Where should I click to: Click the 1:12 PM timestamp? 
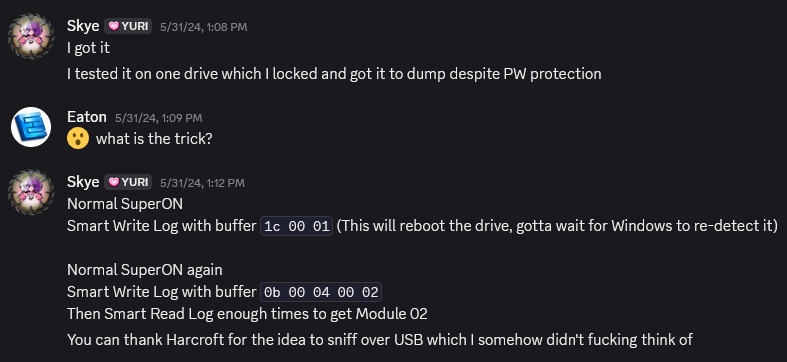click(202, 183)
